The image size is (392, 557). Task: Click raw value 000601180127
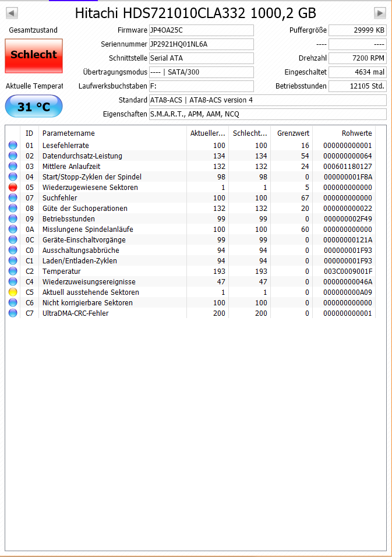coord(348,166)
